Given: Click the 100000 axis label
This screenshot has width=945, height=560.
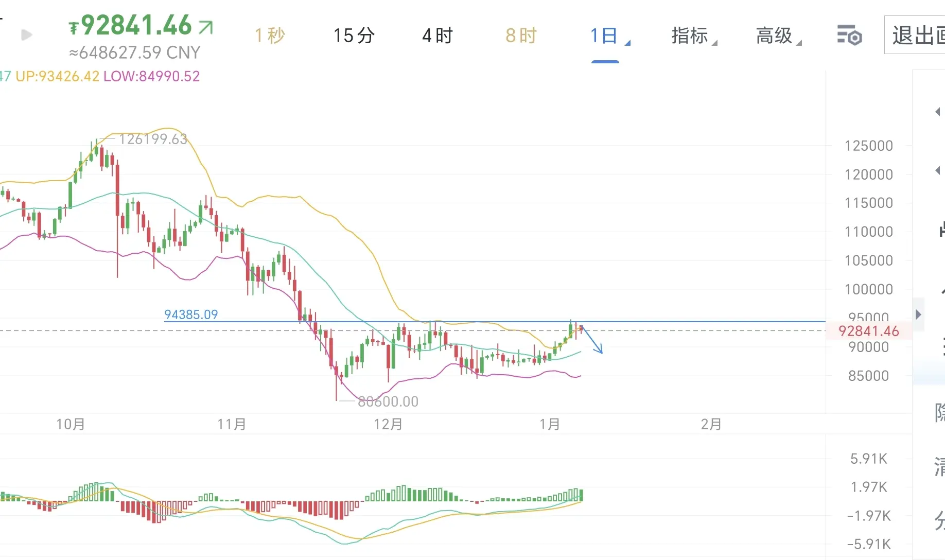Looking at the screenshot, I should tap(869, 289).
